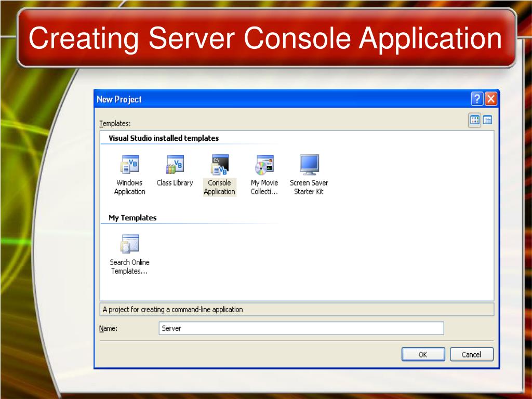Screen dimensions: 532x399
Task: Click the "Search Online Templates..." label text
Action: [x=129, y=267]
